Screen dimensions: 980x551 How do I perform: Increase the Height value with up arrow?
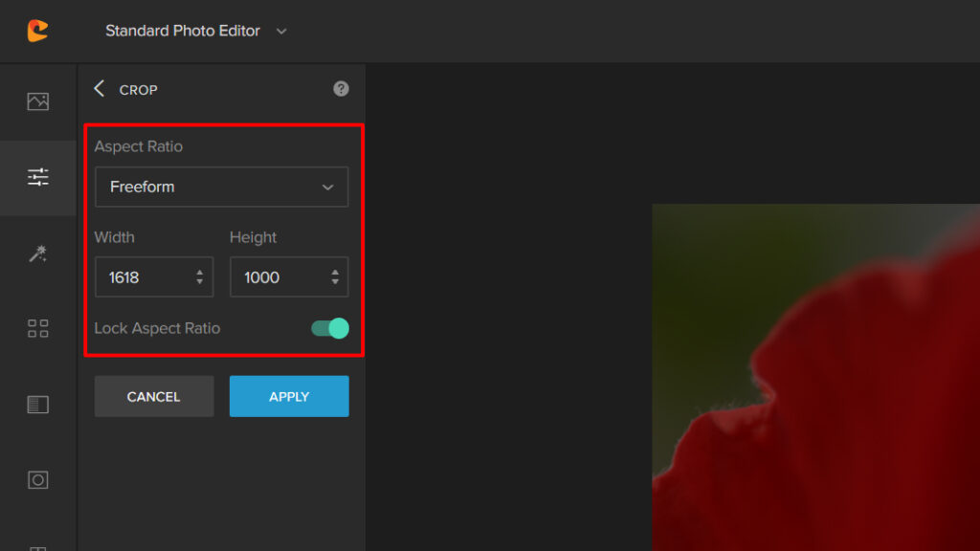pos(335,273)
